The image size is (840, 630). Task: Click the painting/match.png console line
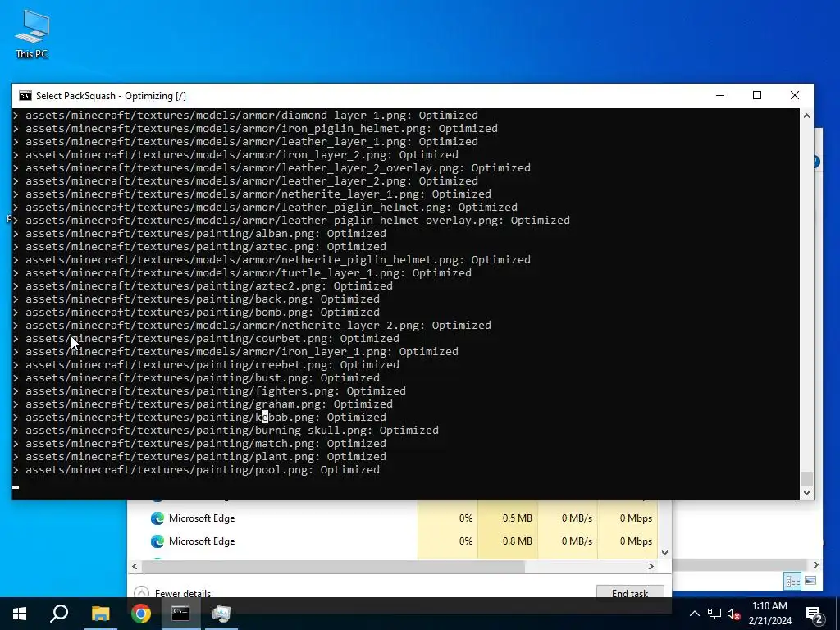point(200,444)
